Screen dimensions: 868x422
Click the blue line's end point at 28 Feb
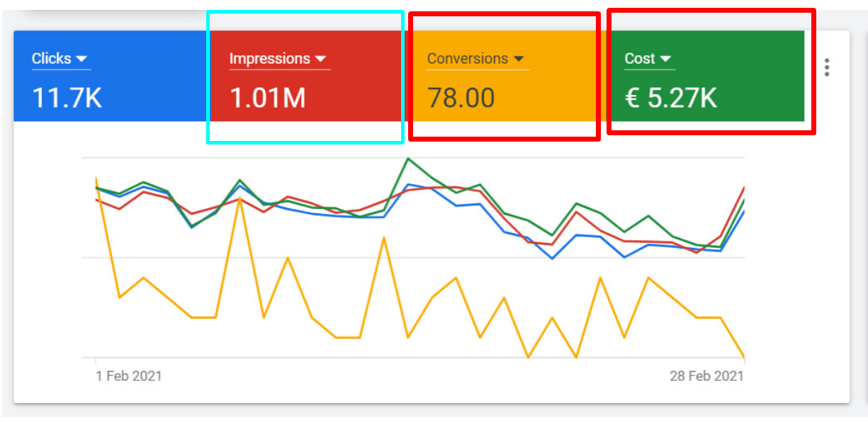click(743, 212)
